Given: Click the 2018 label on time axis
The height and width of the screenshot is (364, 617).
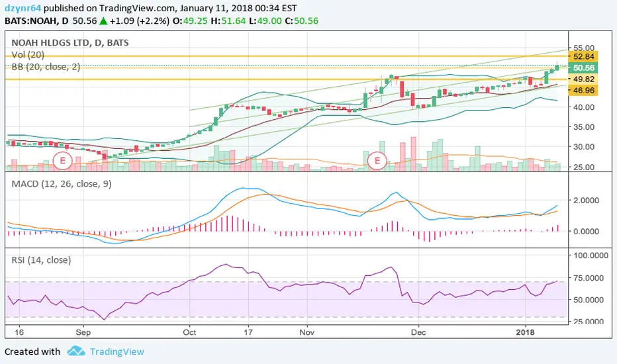Looking at the screenshot, I should point(526,332).
